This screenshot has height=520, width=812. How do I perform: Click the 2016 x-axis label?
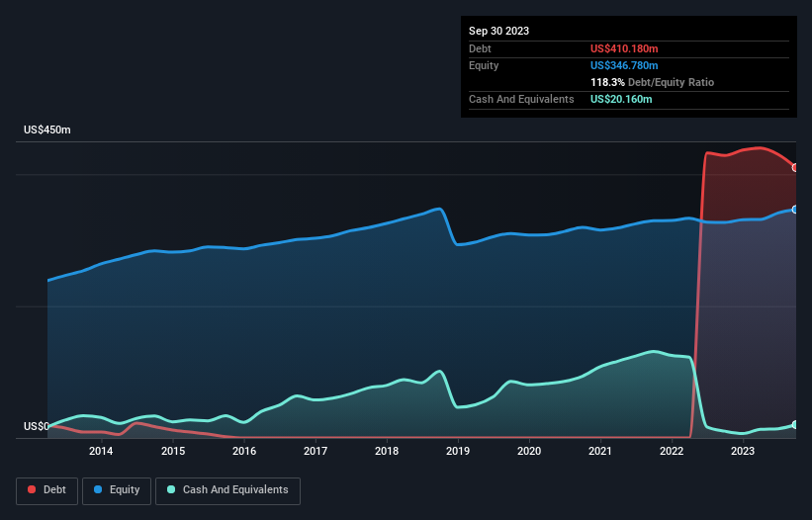pyautogui.click(x=244, y=451)
